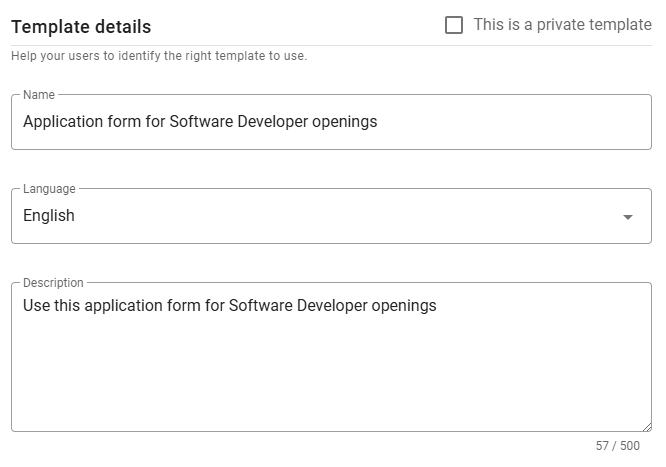Click the "This is a private template" label
The image size is (666, 467).
[562, 25]
